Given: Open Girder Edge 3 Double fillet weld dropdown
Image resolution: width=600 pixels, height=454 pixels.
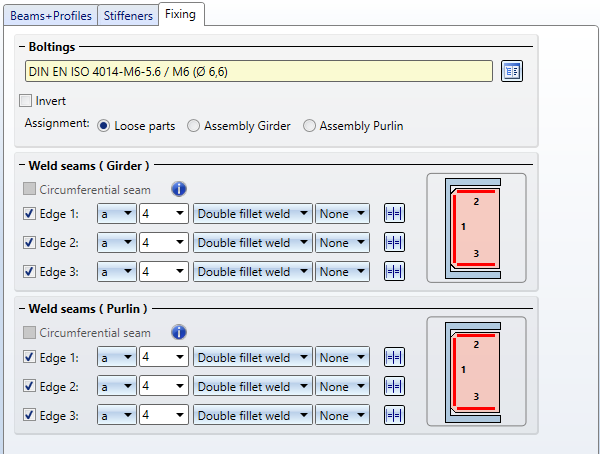Looking at the screenshot, I should pos(253,272).
